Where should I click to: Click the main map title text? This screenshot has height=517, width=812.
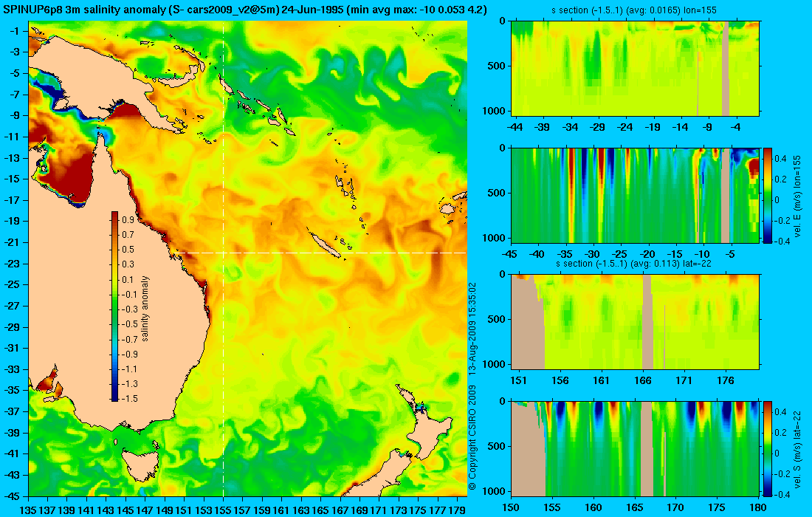(245, 10)
